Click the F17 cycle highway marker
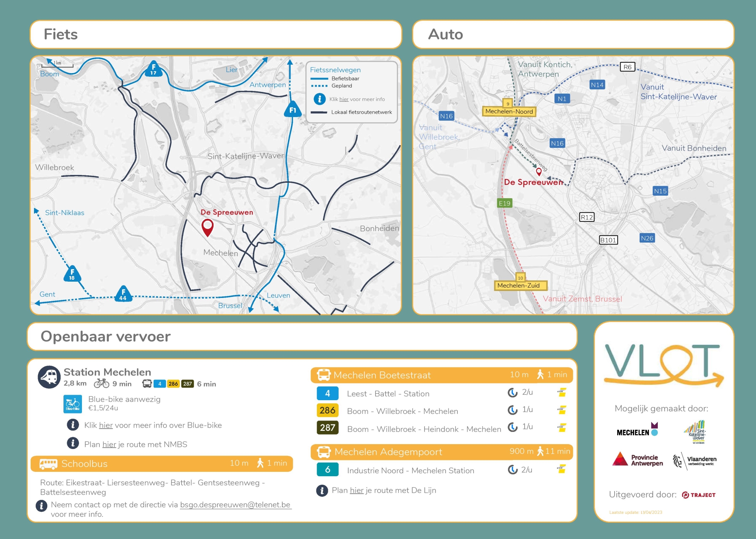 (x=153, y=69)
